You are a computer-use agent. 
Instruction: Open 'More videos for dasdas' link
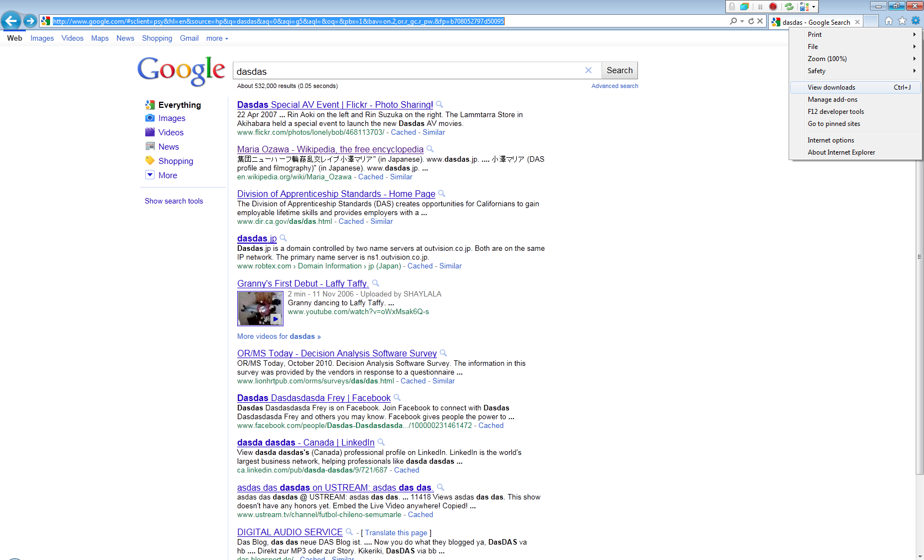coord(279,337)
